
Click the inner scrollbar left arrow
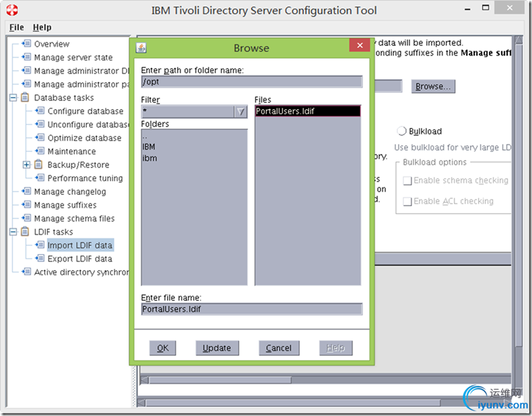point(144,380)
